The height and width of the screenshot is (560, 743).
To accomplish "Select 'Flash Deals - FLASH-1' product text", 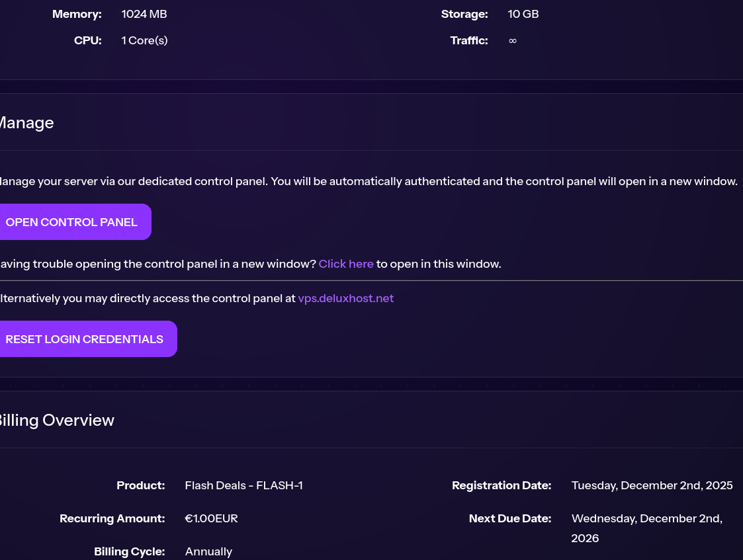I will click(x=243, y=486).
